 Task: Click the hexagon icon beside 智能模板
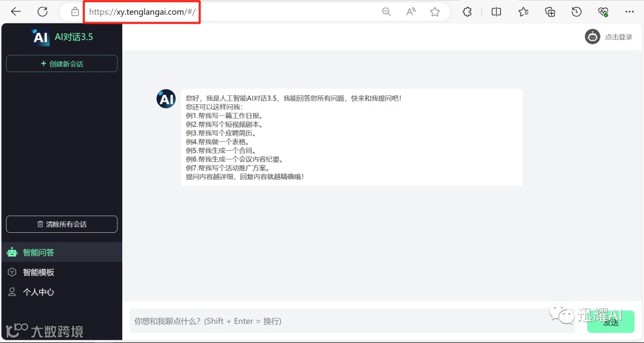(13, 272)
